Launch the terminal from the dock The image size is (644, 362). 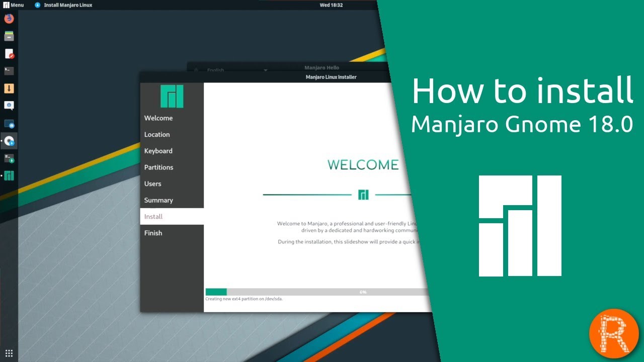[9, 71]
